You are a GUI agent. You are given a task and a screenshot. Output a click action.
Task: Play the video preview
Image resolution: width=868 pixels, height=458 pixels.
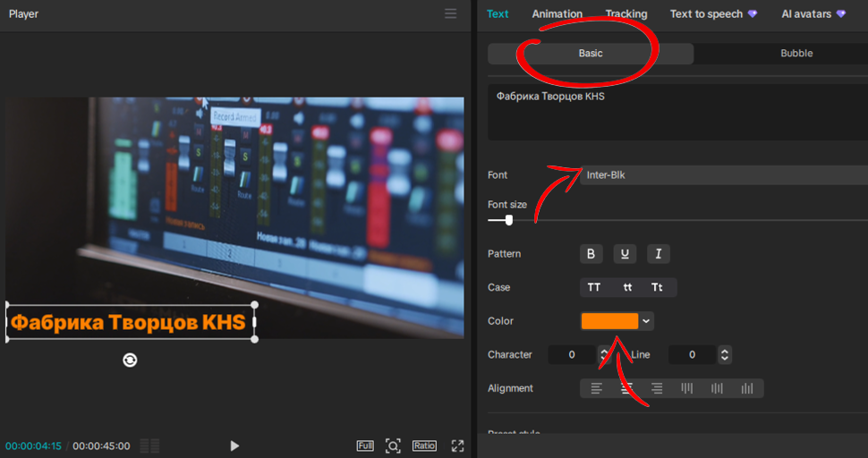[x=234, y=445]
